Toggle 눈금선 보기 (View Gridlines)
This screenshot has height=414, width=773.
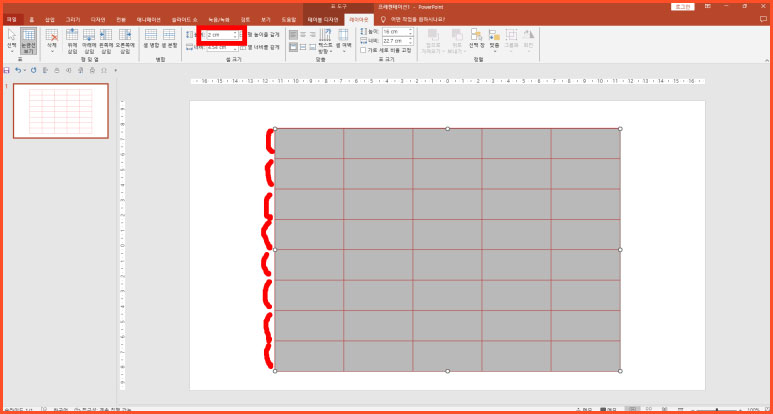[29, 40]
